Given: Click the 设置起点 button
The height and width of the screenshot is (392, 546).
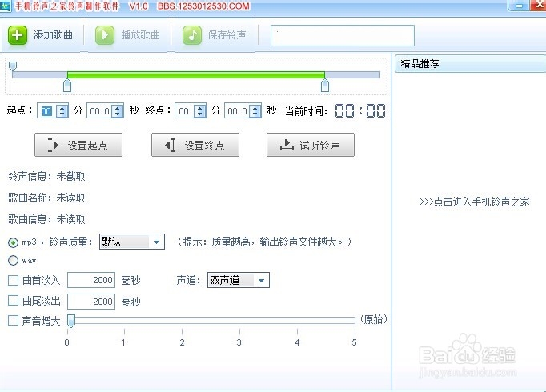Looking at the screenshot, I should (78, 145).
